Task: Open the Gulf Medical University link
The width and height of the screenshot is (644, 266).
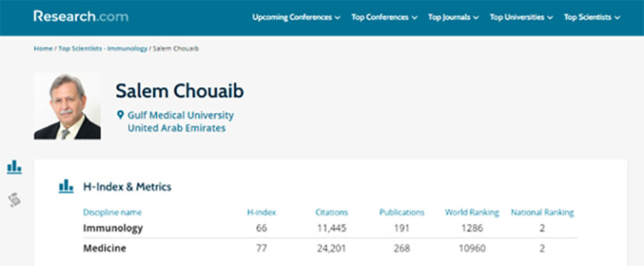Action: (181, 115)
